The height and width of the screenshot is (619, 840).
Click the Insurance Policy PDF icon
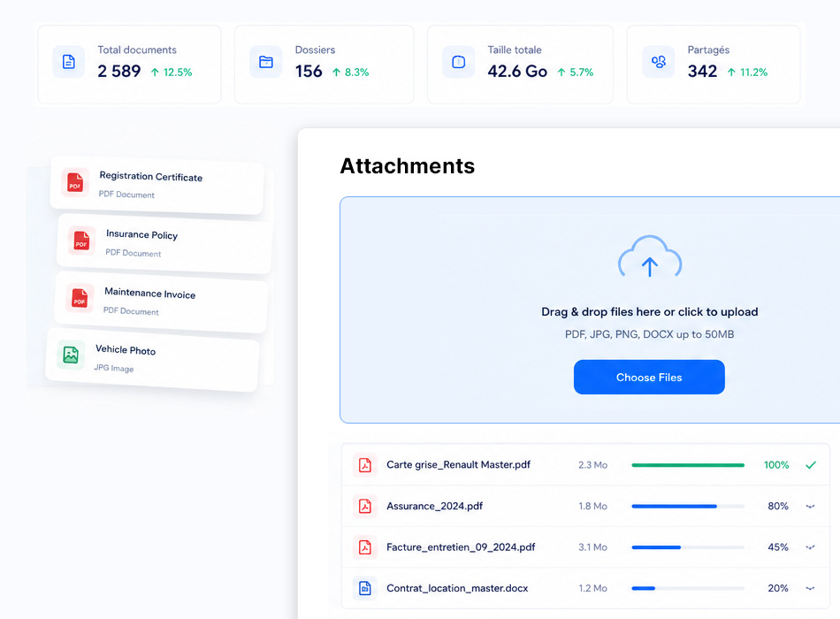(81, 241)
